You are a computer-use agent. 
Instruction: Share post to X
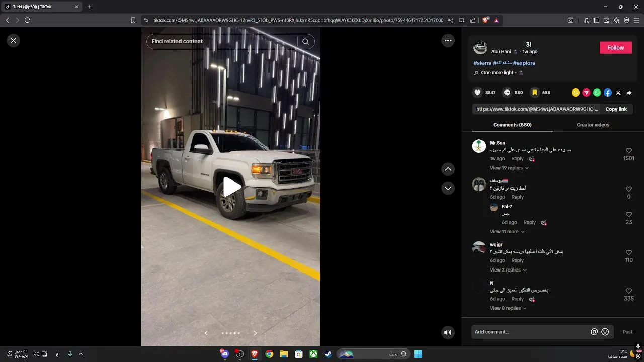coord(618,93)
